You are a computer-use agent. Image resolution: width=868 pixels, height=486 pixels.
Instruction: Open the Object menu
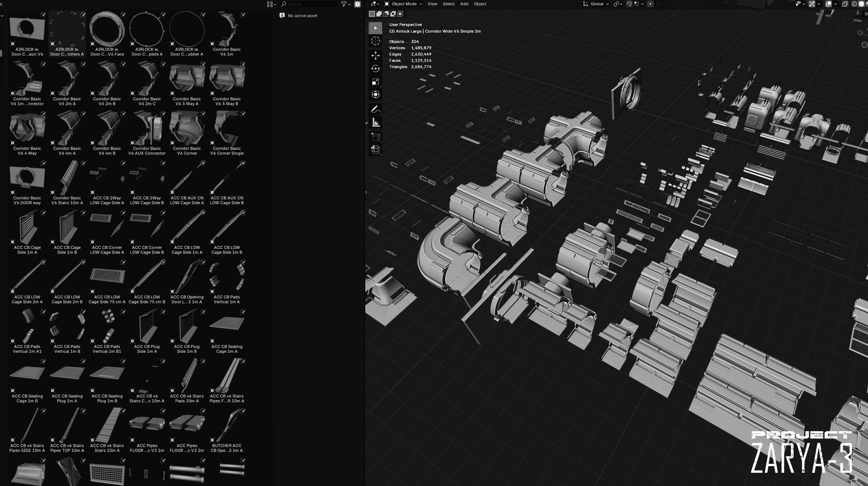point(480,4)
